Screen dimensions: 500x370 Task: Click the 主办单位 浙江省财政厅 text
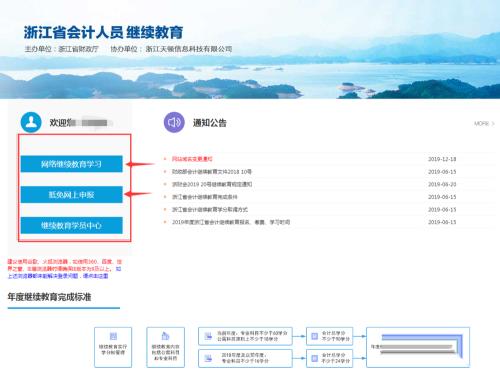click(62, 49)
